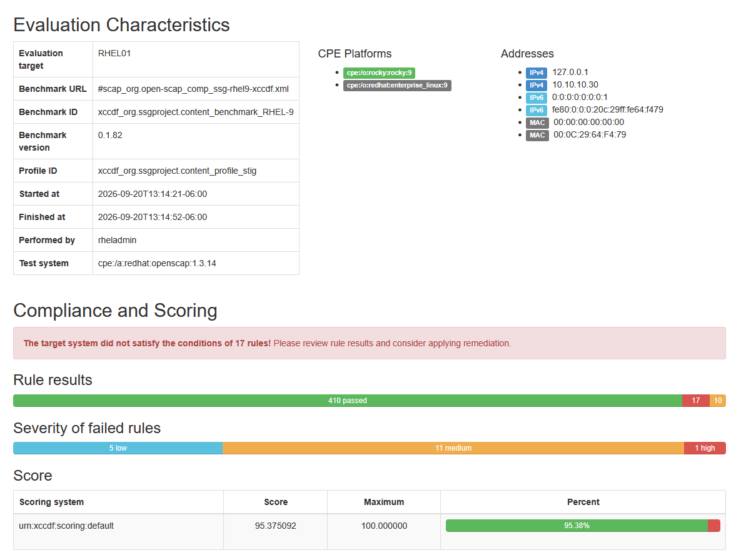Viewport: 741px width, 560px height.
Task: Click the blue '5 low' severity segment
Action: (x=118, y=448)
